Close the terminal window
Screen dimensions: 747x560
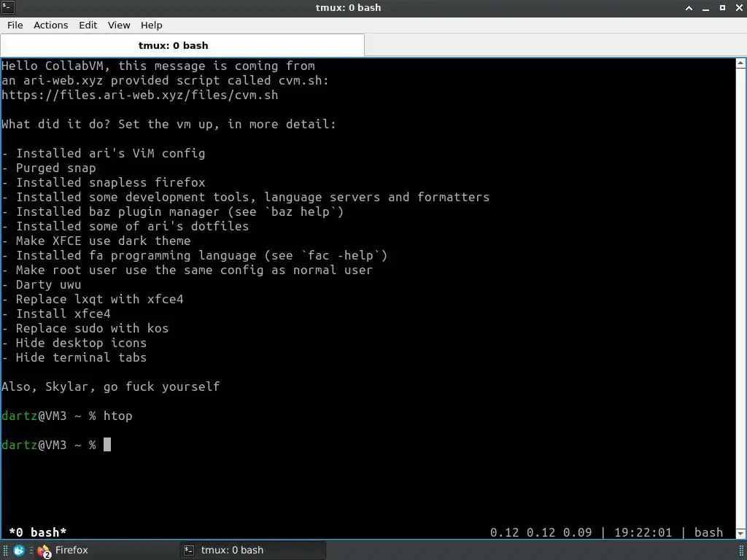point(739,7)
